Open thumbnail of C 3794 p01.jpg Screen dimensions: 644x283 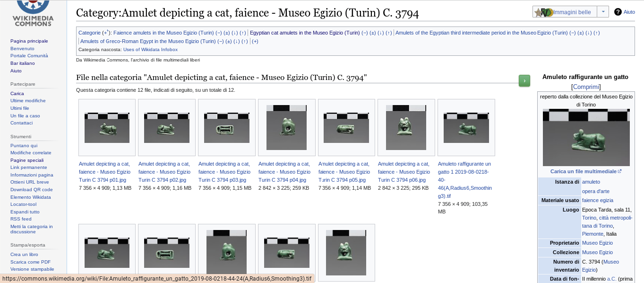107,127
